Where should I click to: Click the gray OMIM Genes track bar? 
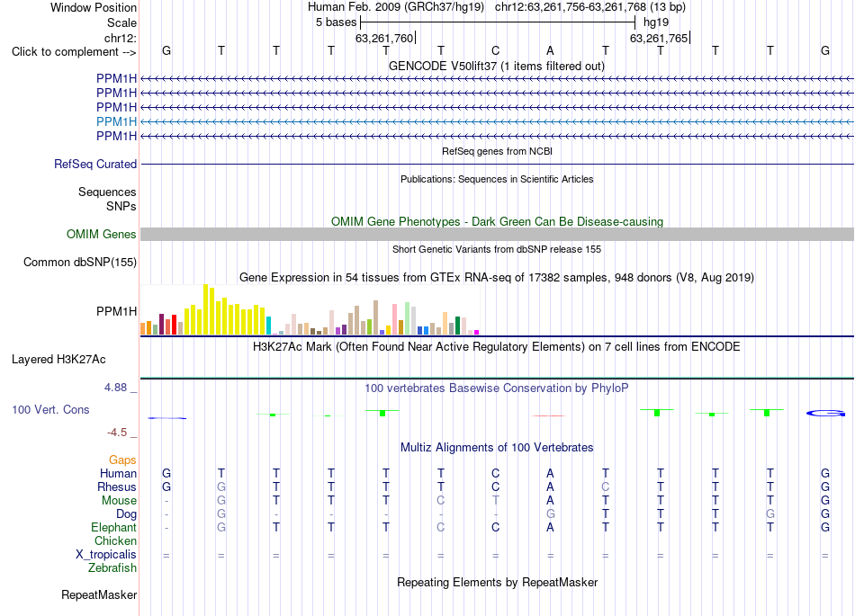coord(498,234)
